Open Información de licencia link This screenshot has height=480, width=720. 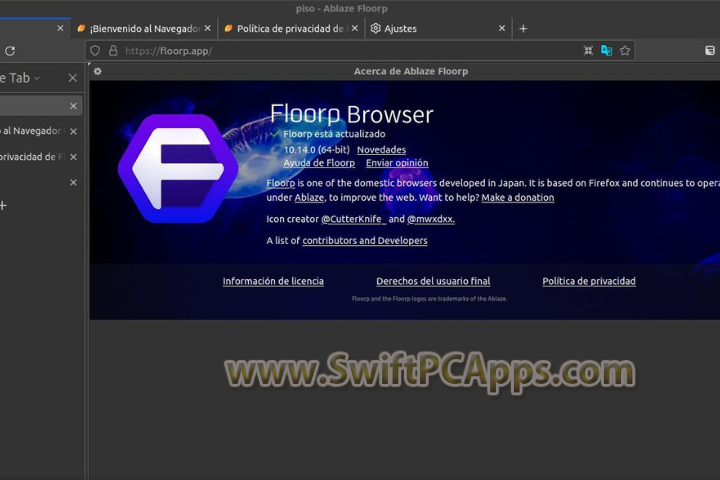point(273,281)
